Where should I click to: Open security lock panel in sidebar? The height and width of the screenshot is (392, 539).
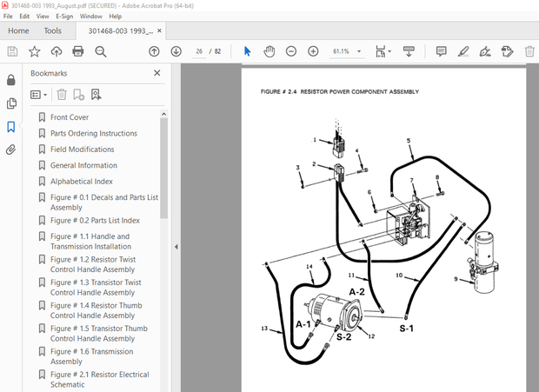(11, 80)
